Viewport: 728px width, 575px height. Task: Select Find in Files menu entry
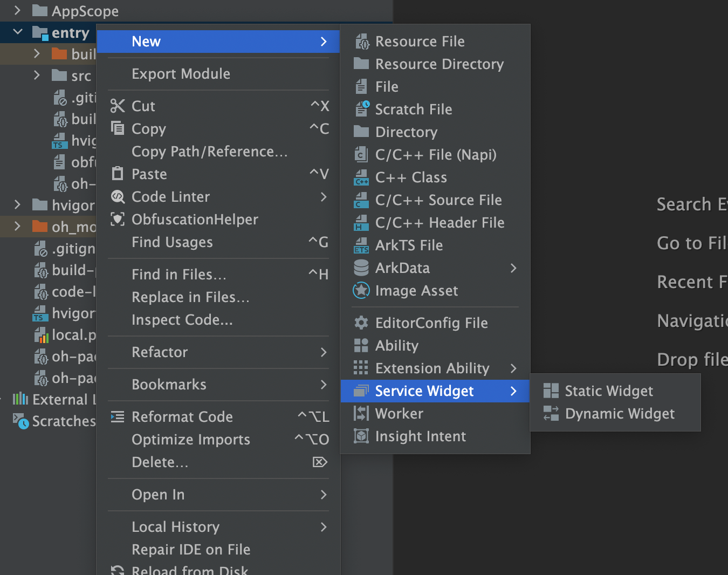point(178,275)
